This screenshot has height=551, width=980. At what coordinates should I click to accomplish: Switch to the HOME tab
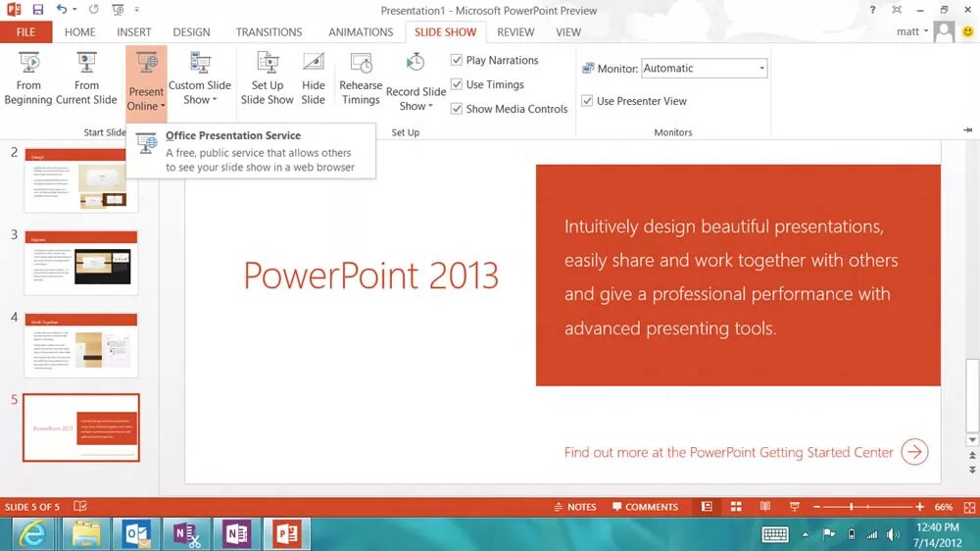80,32
